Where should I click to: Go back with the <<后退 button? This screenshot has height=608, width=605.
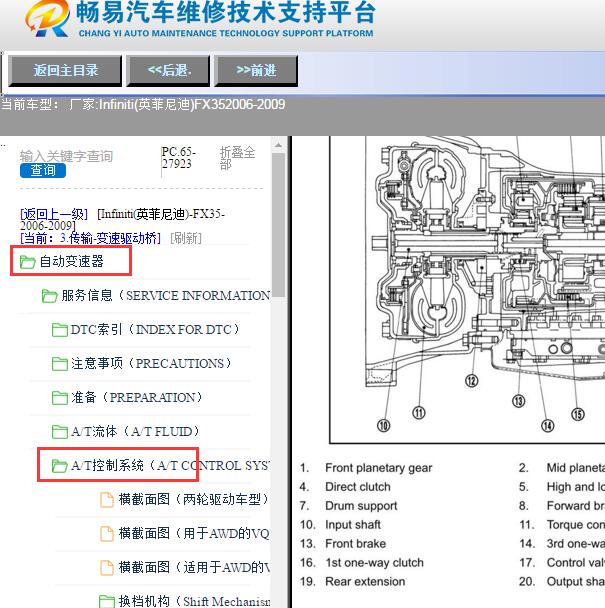pyautogui.click(x=168, y=71)
